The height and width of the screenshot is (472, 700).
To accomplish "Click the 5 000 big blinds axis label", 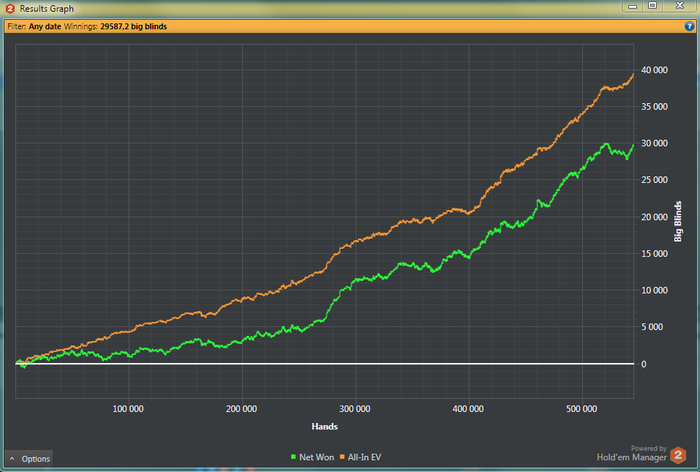I will point(652,326).
